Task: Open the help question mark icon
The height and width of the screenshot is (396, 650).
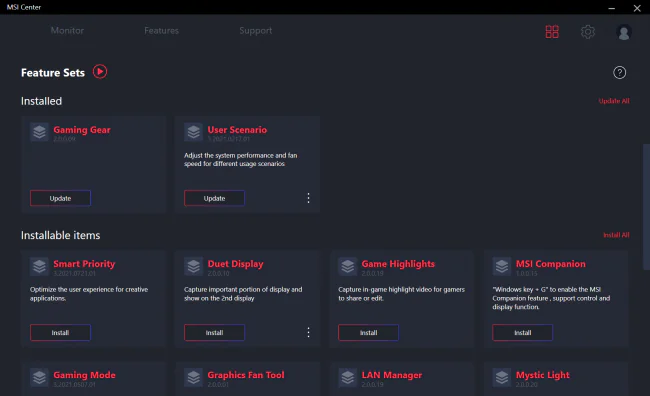Action: 619,73
